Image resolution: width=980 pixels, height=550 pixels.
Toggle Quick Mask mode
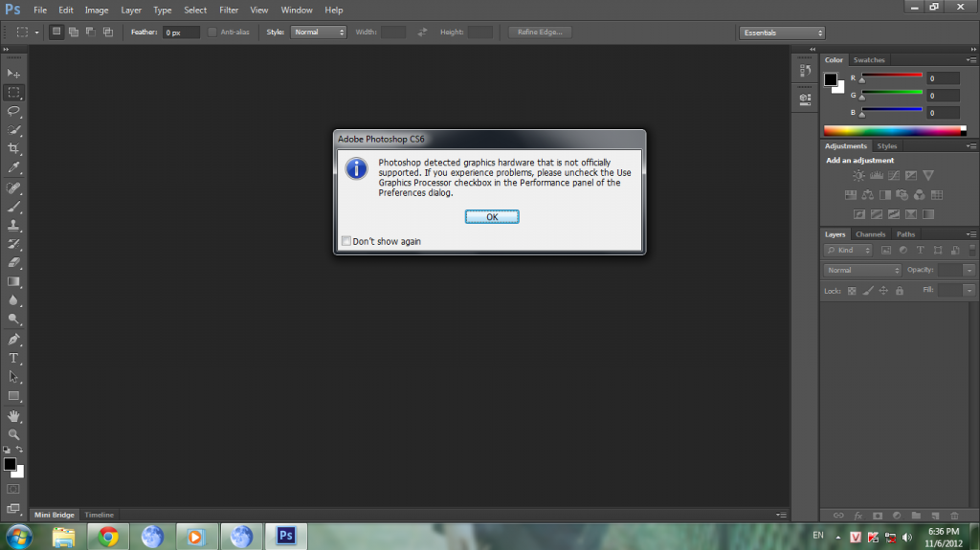click(x=13, y=490)
